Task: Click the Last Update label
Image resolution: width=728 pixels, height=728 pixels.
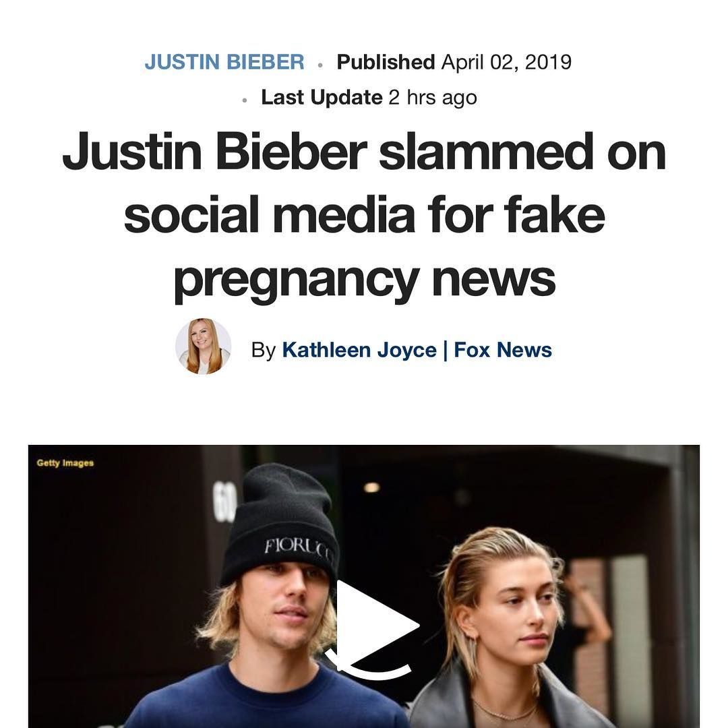Action: pos(322,98)
